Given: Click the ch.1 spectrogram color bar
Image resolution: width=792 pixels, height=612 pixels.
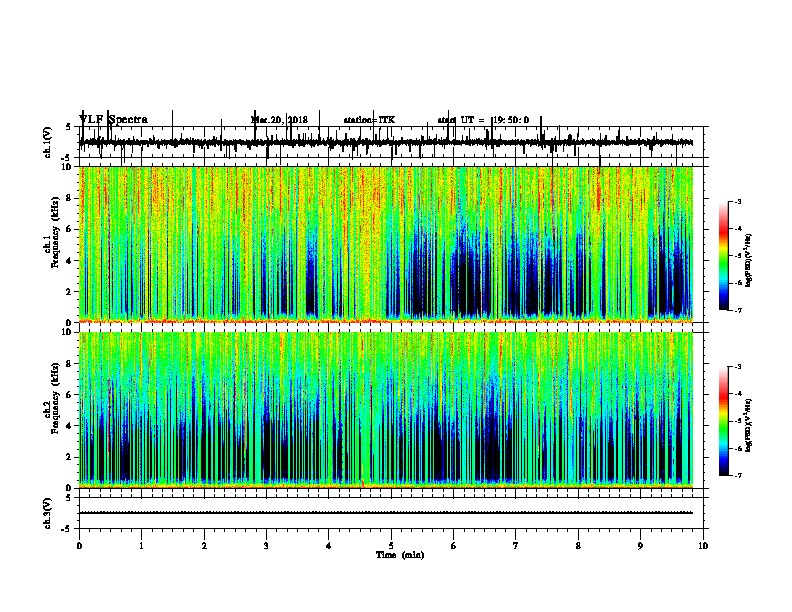Looking at the screenshot, I should [723, 256].
